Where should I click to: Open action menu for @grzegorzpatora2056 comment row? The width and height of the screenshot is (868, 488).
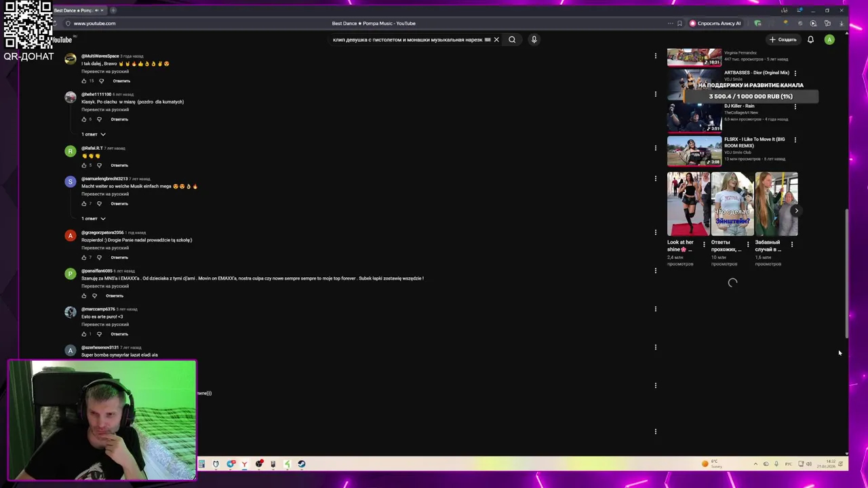[656, 232]
